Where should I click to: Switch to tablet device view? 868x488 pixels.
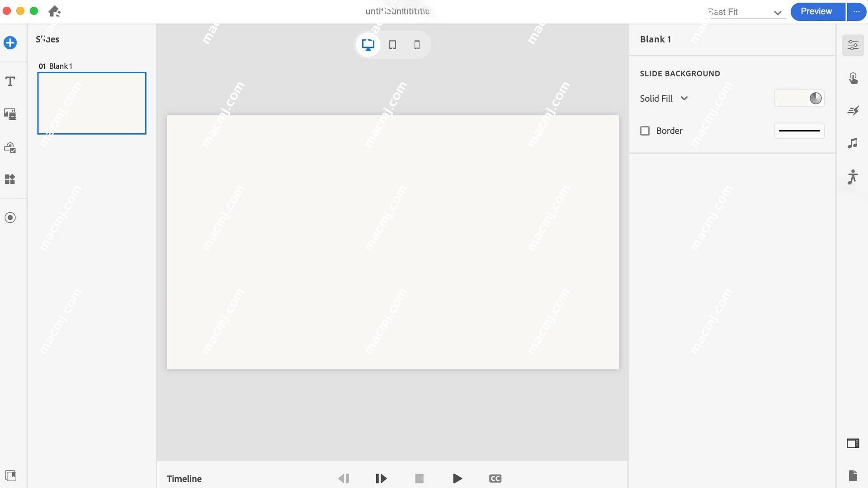click(392, 45)
